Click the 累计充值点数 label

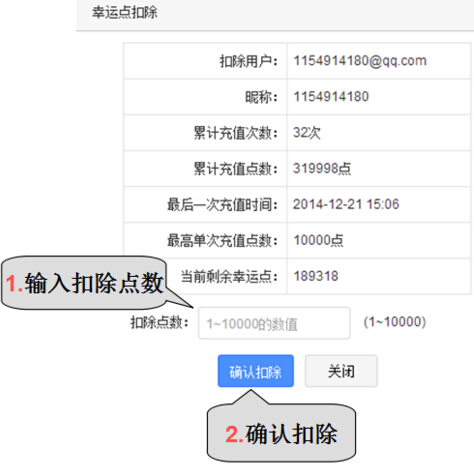click(235, 169)
